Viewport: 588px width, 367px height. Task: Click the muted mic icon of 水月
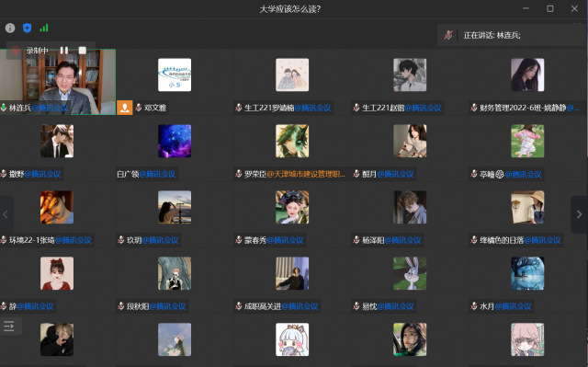[x=474, y=306]
